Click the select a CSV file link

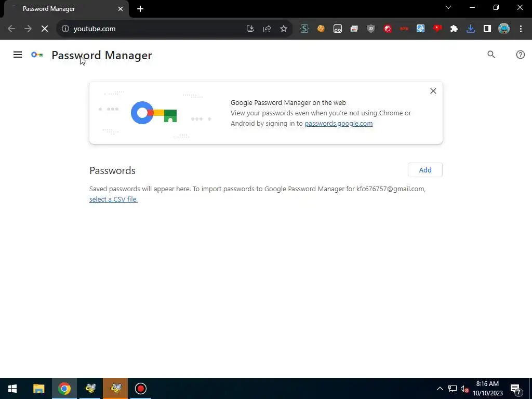pyautogui.click(x=113, y=199)
